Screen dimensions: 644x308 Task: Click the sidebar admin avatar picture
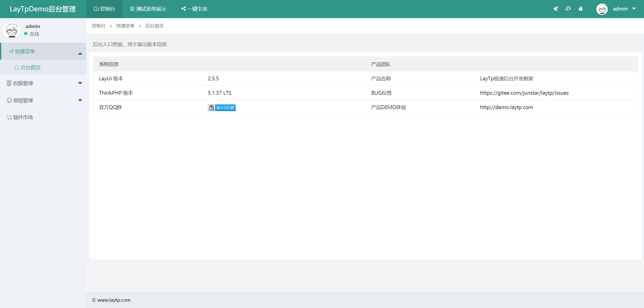pyautogui.click(x=12, y=30)
